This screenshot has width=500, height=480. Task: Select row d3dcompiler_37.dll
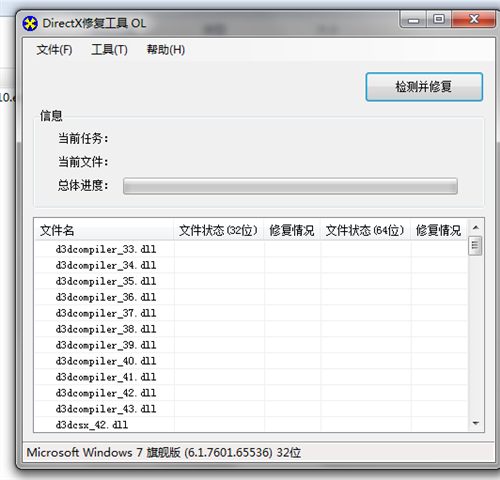[x=251, y=313]
